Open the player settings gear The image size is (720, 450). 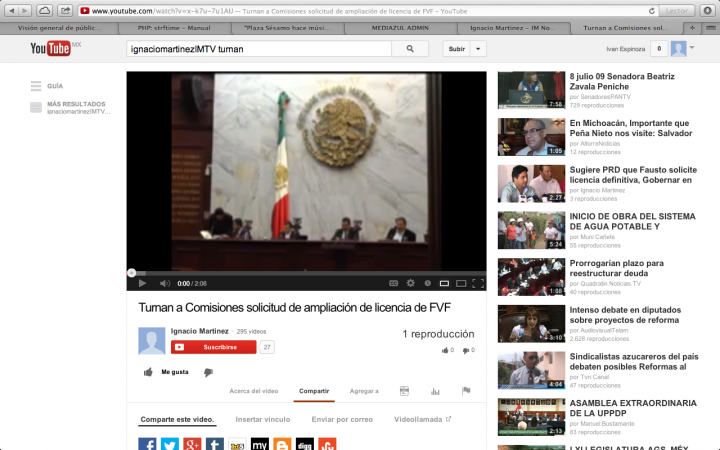pos(409,284)
